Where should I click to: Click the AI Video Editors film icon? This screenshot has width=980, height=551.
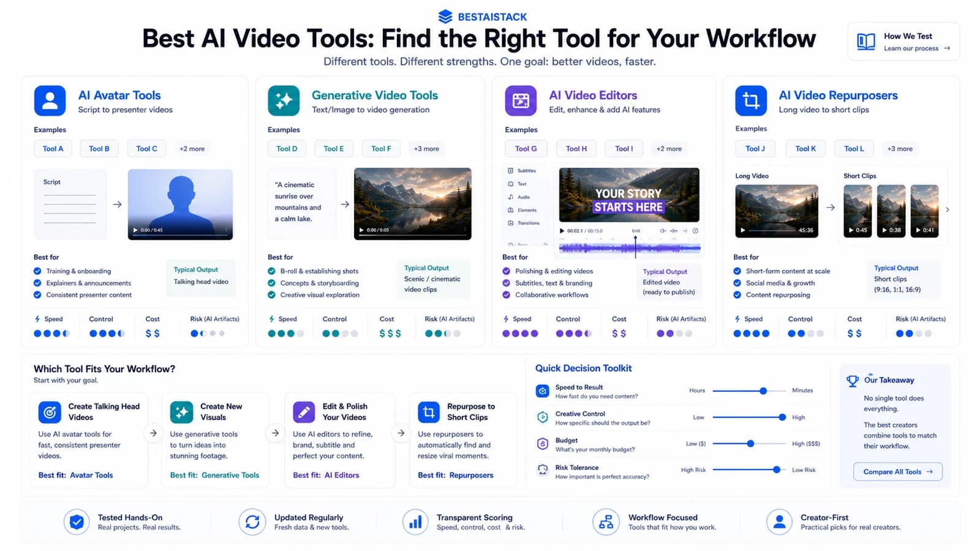pos(521,100)
